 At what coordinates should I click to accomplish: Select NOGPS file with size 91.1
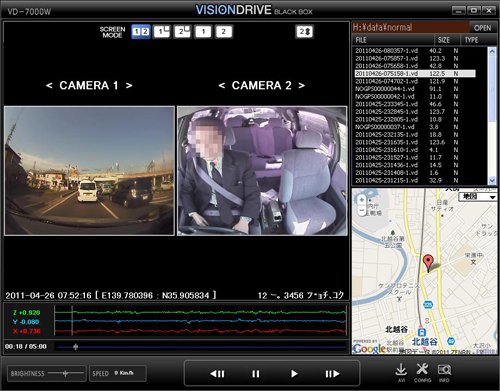[x=415, y=89]
